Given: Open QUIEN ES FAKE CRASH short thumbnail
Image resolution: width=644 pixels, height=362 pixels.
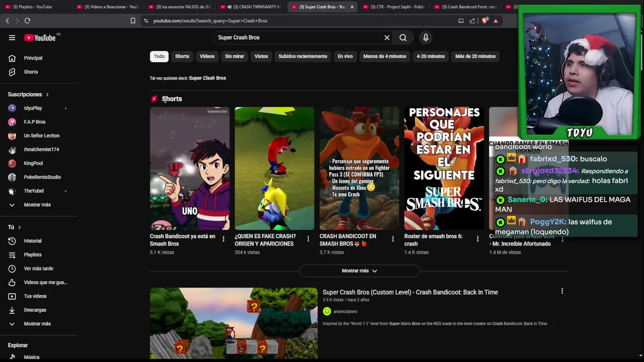Looking at the screenshot, I should (274, 168).
